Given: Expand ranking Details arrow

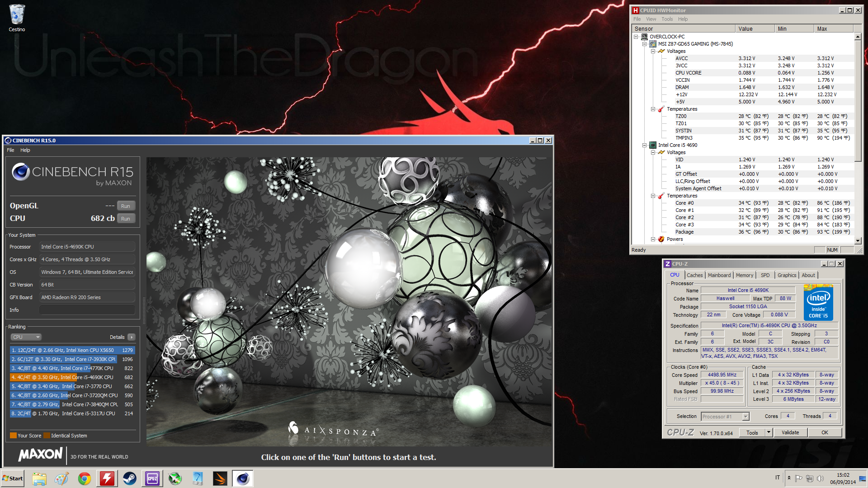Looking at the screenshot, I should (x=132, y=337).
